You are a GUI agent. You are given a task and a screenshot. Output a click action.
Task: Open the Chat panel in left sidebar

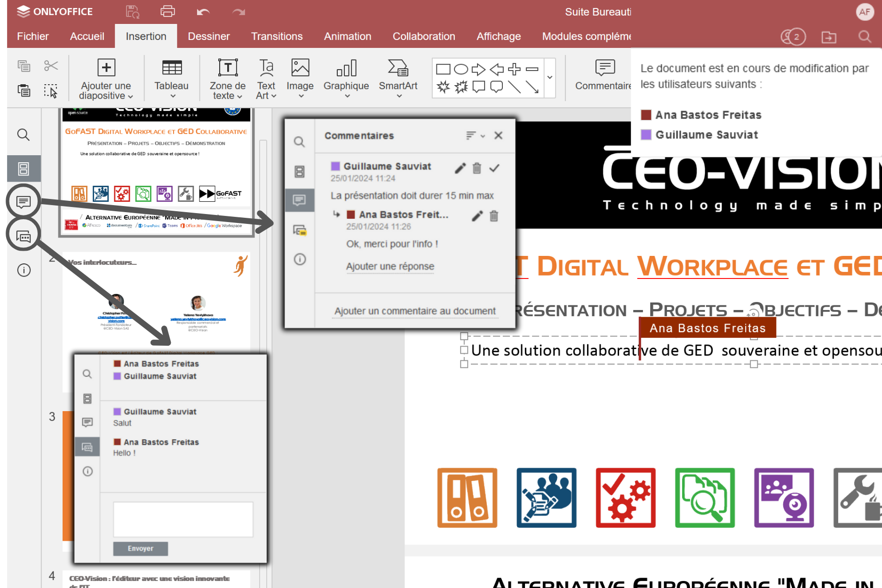tap(24, 236)
